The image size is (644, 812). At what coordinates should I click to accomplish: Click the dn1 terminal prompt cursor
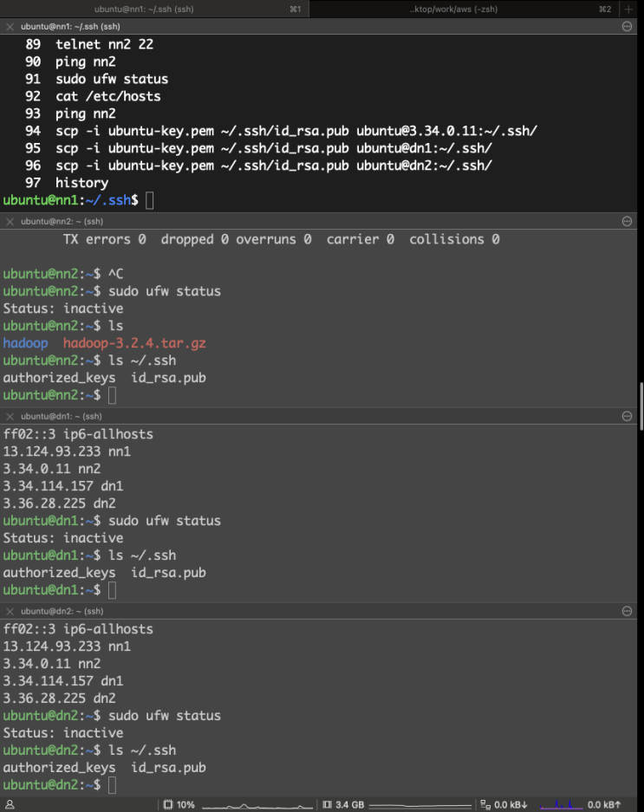tap(112, 590)
